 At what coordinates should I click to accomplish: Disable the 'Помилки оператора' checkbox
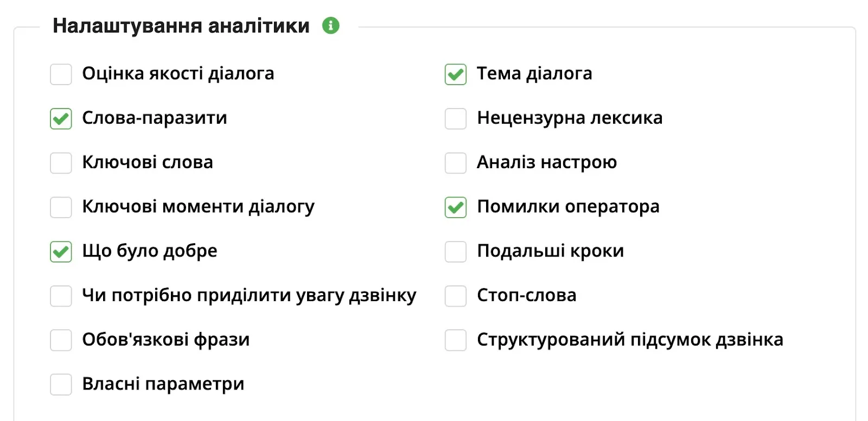tap(455, 207)
